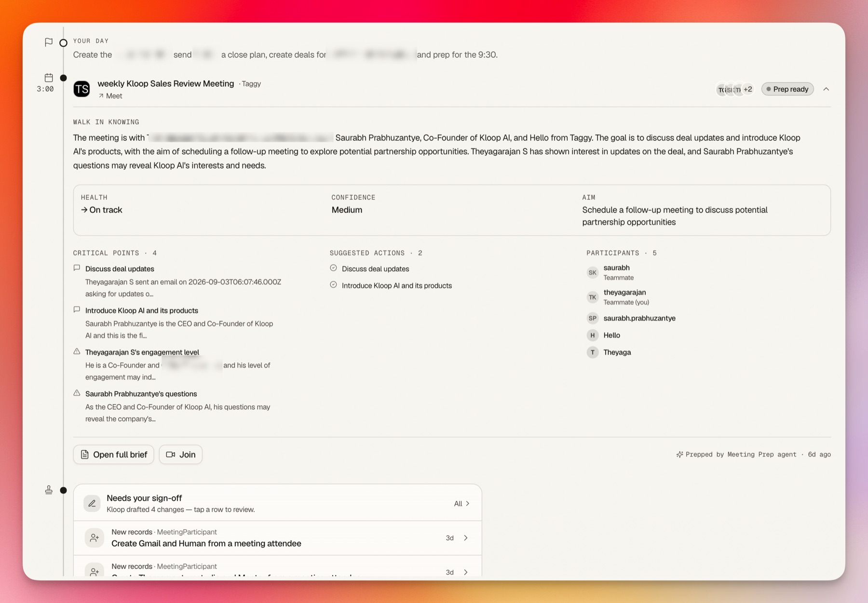
Task: Click the sparkle icon beside Prepped by Meeting Prep agent
Action: click(679, 455)
